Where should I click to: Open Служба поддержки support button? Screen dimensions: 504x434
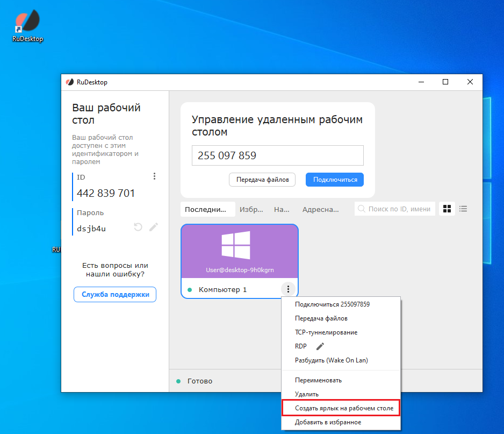coord(115,294)
